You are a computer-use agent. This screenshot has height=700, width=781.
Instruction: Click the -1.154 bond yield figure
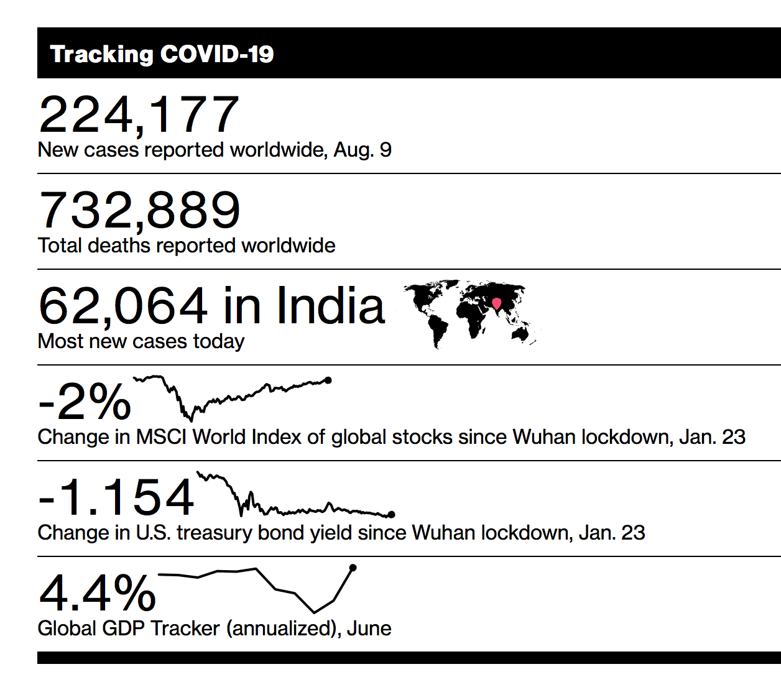[116, 497]
